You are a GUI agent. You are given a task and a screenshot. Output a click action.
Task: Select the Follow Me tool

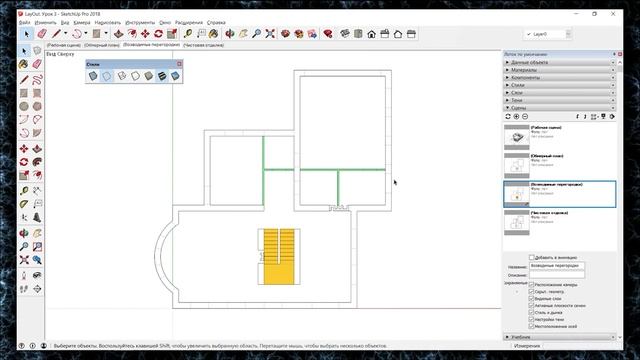coord(37,162)
